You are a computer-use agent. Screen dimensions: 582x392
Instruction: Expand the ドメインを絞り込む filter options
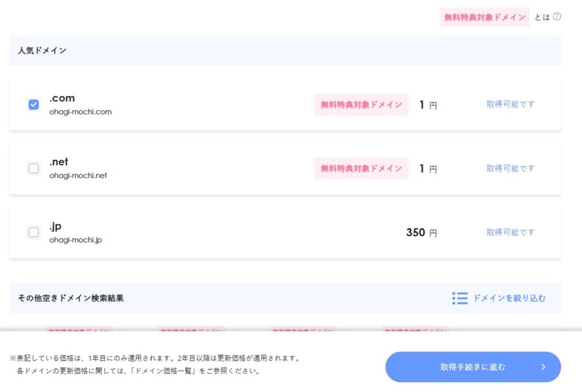[x=509, y=298]
